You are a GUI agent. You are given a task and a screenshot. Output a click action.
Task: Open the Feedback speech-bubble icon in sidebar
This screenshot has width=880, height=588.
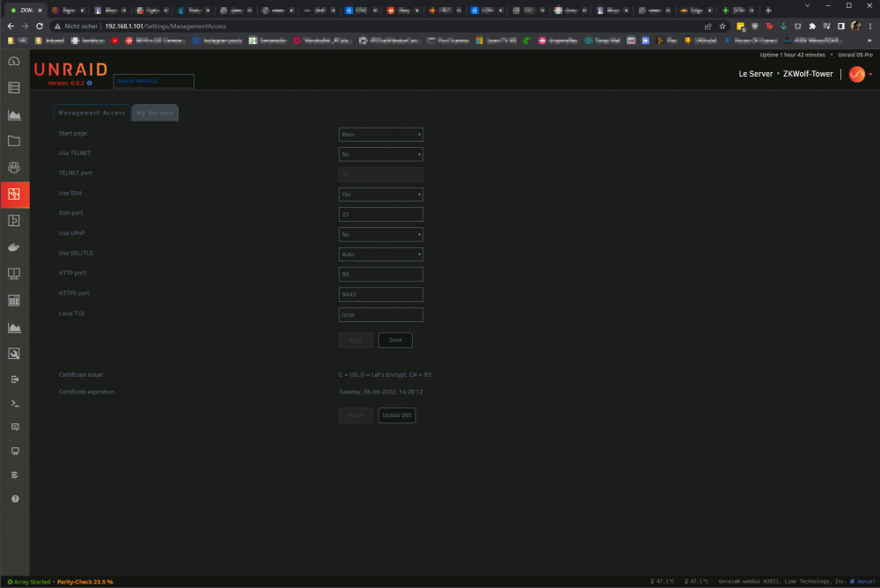point(15,428)
